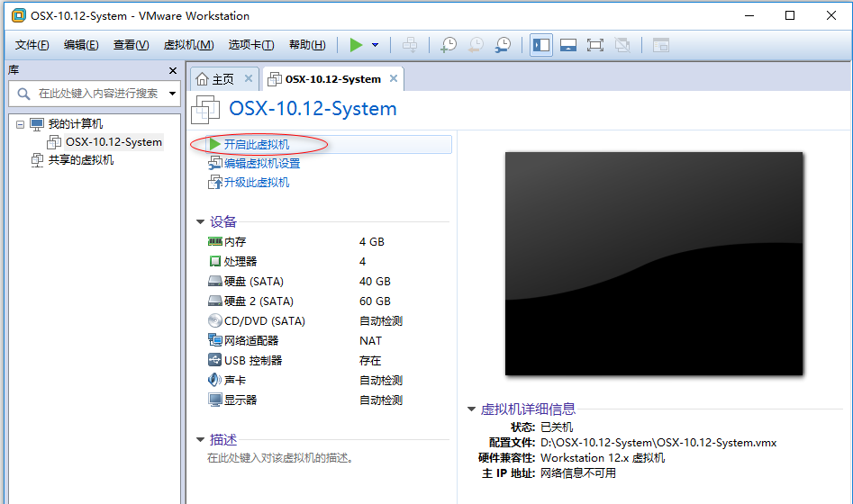
Task: Click 开启此虚拟机 to power on
Action: pyautogui.click(x=256, y=144)
